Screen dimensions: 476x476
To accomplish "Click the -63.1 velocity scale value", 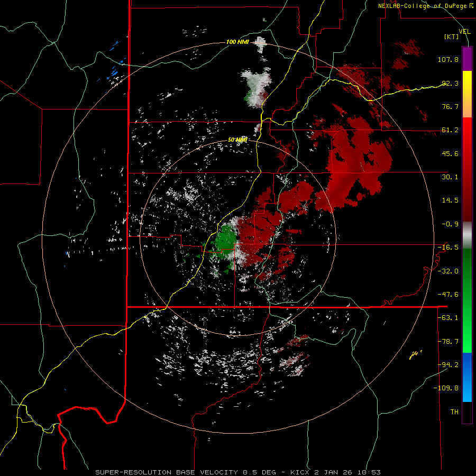I will [x=448, y=318].
